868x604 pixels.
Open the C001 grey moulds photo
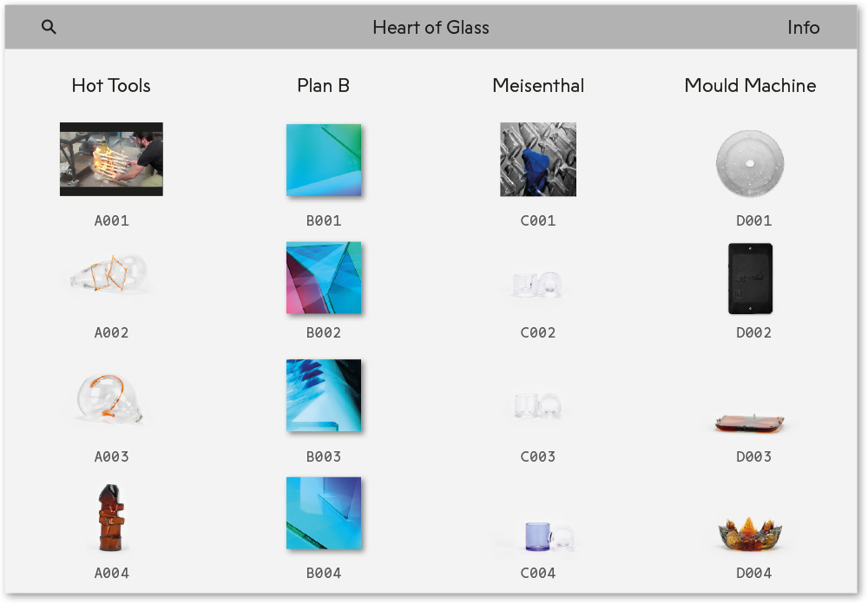tap(538, 160)
